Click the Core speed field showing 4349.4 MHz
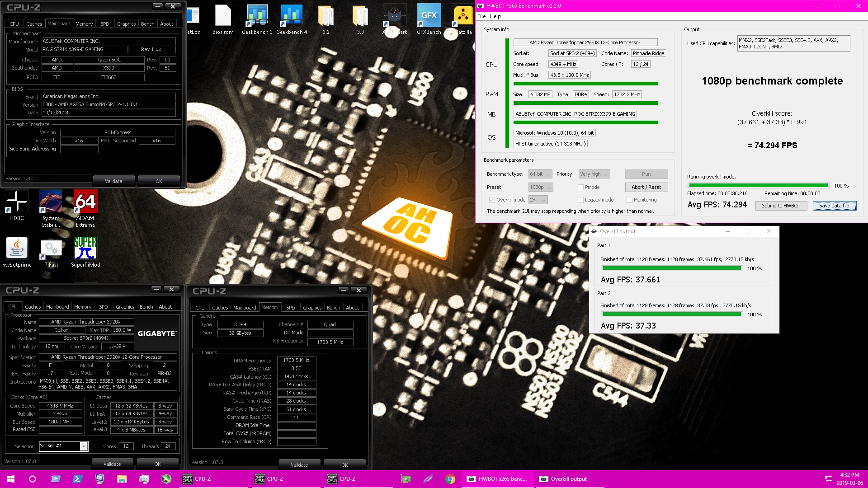 pos(563,64)
